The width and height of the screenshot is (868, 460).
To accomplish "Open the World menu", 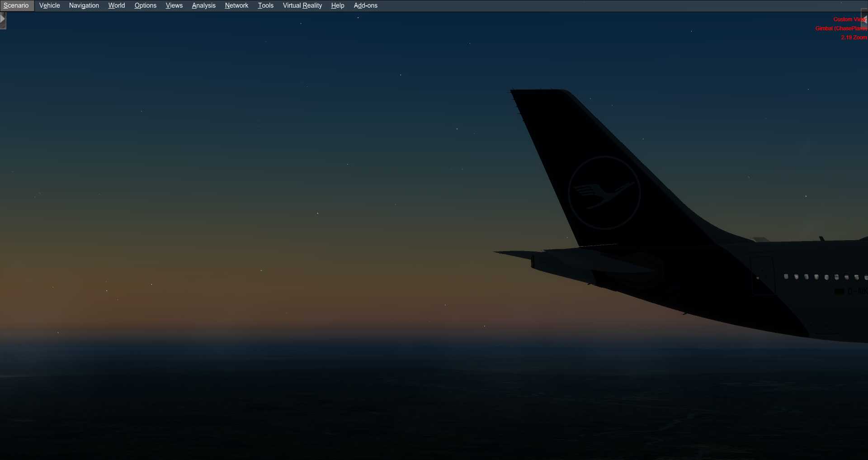I will [x=116, y=5].
